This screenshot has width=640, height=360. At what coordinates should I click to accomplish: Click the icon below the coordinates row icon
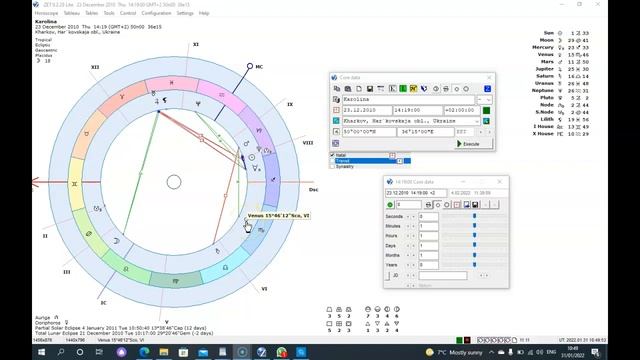[x=336, y=143]
